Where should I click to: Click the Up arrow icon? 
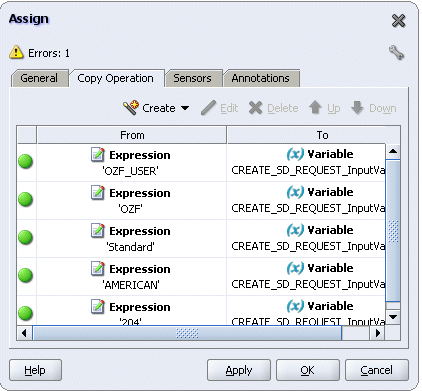315,108
